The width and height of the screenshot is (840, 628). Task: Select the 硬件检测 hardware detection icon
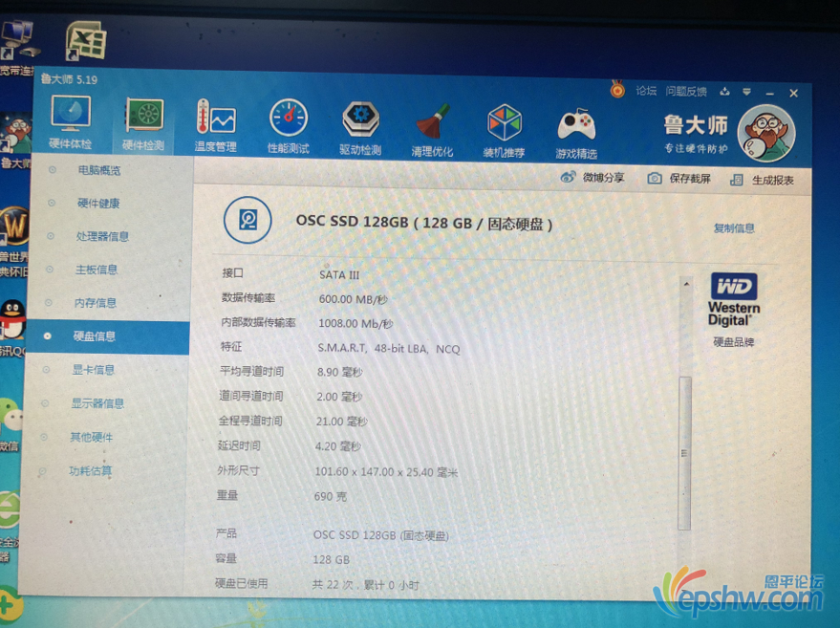tap(143, 124)
